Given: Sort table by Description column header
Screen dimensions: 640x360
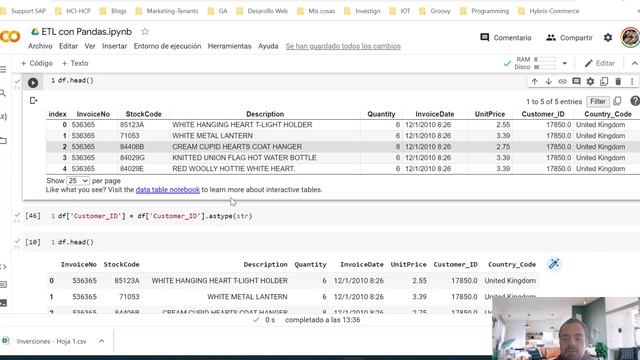Looking at the screenshot, I should (265, 114).
